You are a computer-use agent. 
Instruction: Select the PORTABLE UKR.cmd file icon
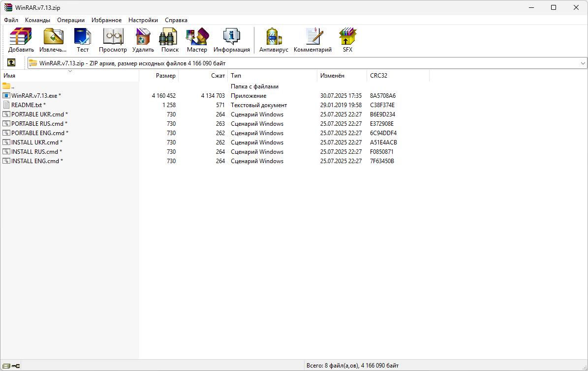point(6,114)
